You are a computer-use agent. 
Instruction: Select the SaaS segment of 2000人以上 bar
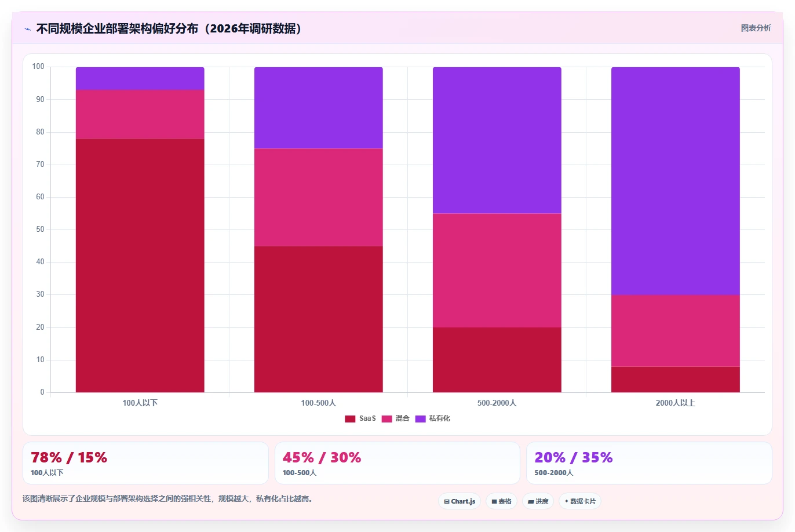click(675, 380)
